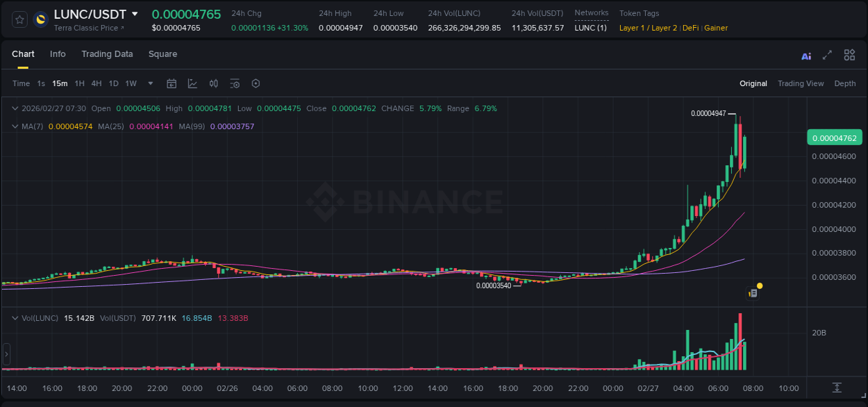Switch to the Trading Data tab
Image resolution: width=868 pixels, height=407 pixels.
point(108,54)
